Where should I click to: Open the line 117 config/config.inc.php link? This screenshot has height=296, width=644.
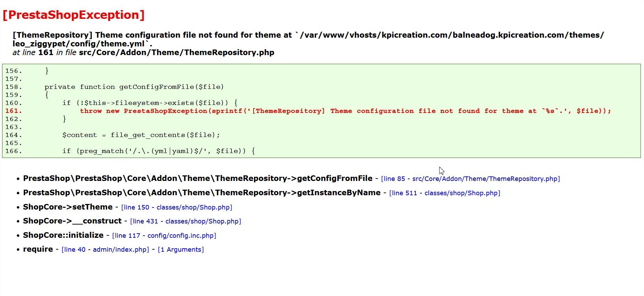164,236
